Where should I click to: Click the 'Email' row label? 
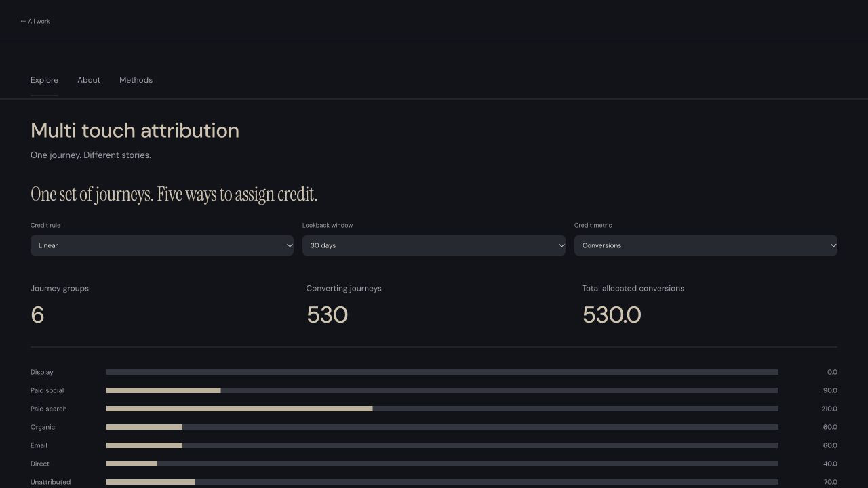coord(39,445)
